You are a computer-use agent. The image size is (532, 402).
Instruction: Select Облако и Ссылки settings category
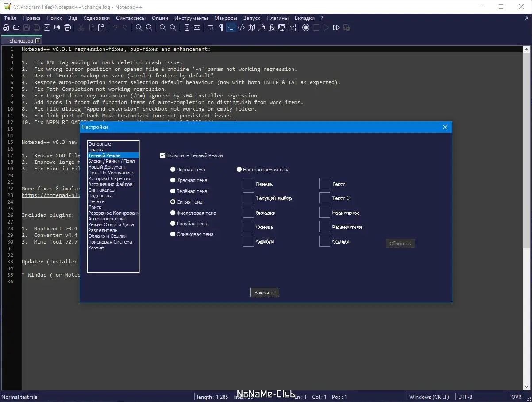click(113, 236)
